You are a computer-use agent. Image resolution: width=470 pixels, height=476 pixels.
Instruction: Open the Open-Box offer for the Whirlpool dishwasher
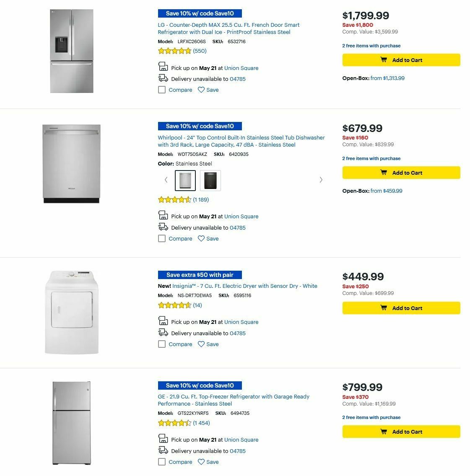(x=386, y=191)
